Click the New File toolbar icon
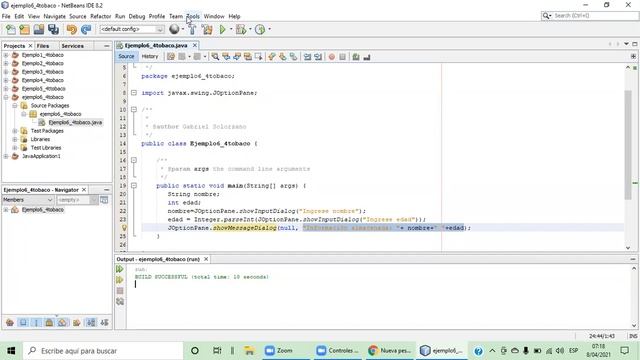The image size is (640, 360). (11, 29)
